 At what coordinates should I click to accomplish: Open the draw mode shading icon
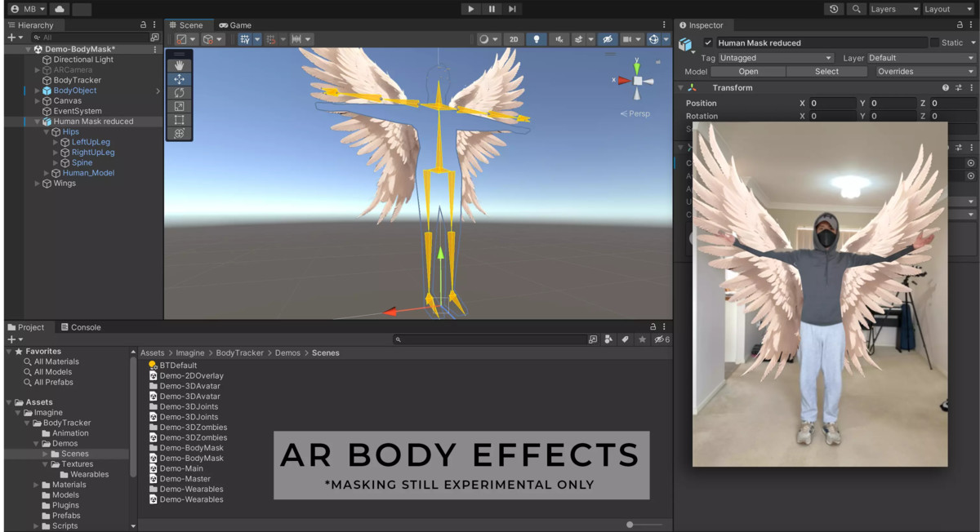click(484, 38)
